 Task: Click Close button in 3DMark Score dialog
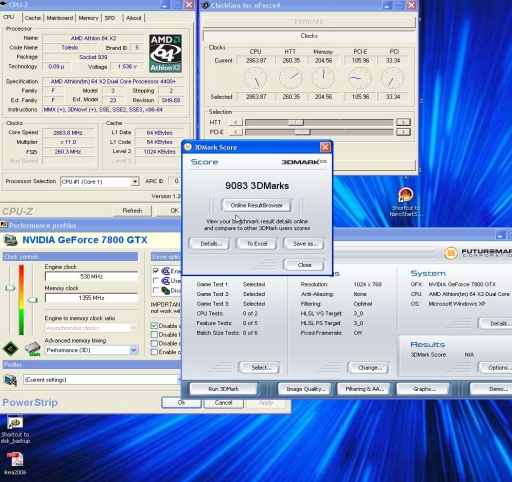[x=304, y=265]
